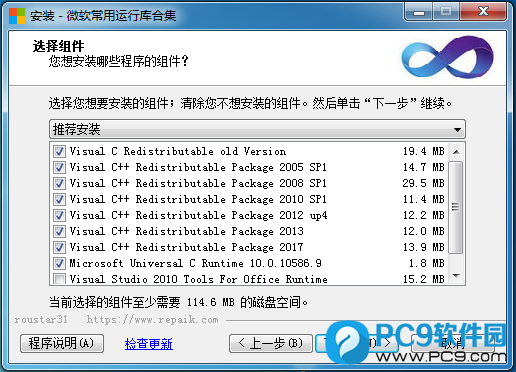Toggle Microsoft Universal C Runtime checkbox
The width and height of the screenshot is (516, 372).
59,263
